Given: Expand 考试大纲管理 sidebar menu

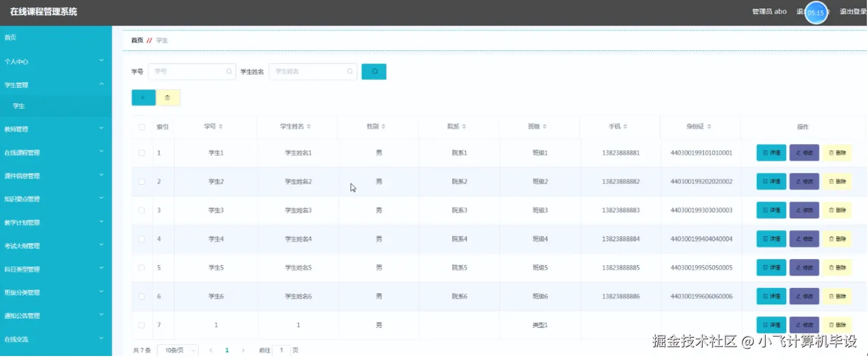Looking at the screenshot, I should (56, 246).
